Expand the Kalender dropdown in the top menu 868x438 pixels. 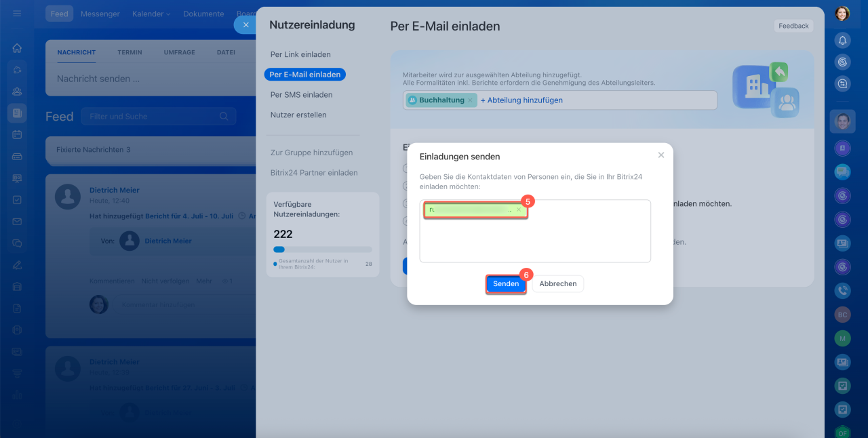coord(151,14)
